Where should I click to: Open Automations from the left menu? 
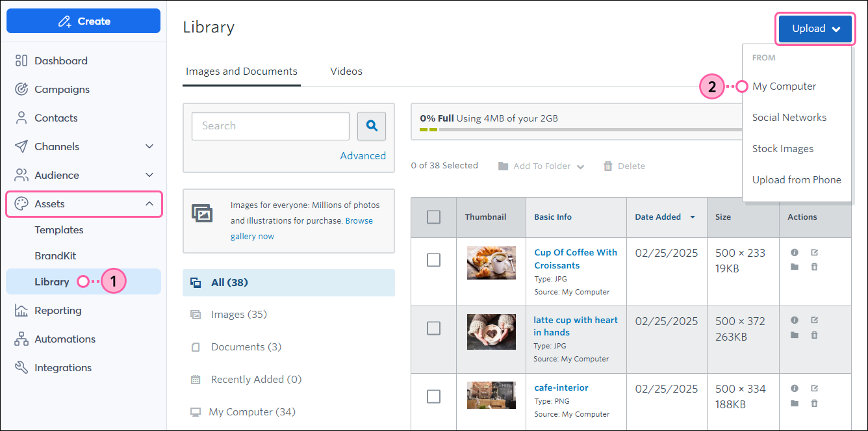pyautogui.click(x=64, y=339)
